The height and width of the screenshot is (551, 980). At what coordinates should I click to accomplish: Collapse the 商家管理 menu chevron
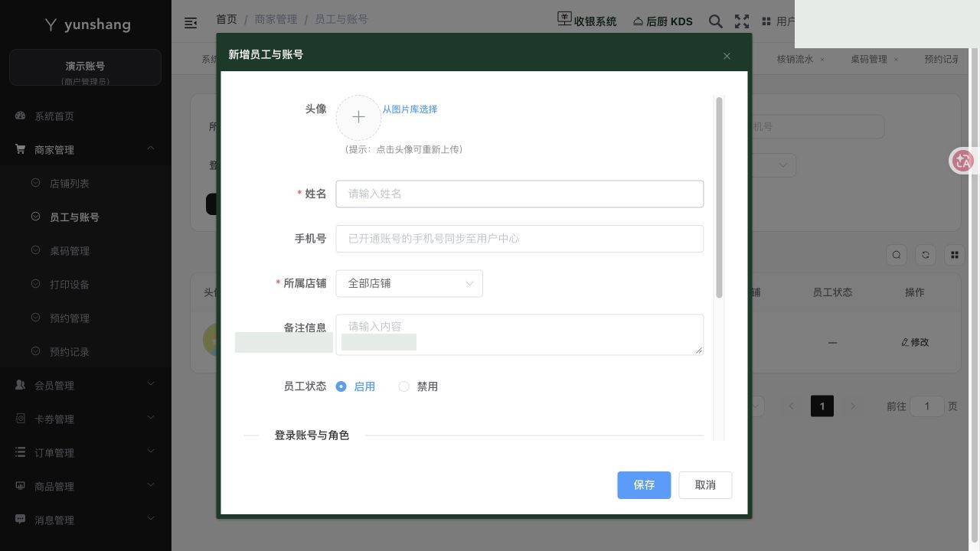[x=151, y=148]
